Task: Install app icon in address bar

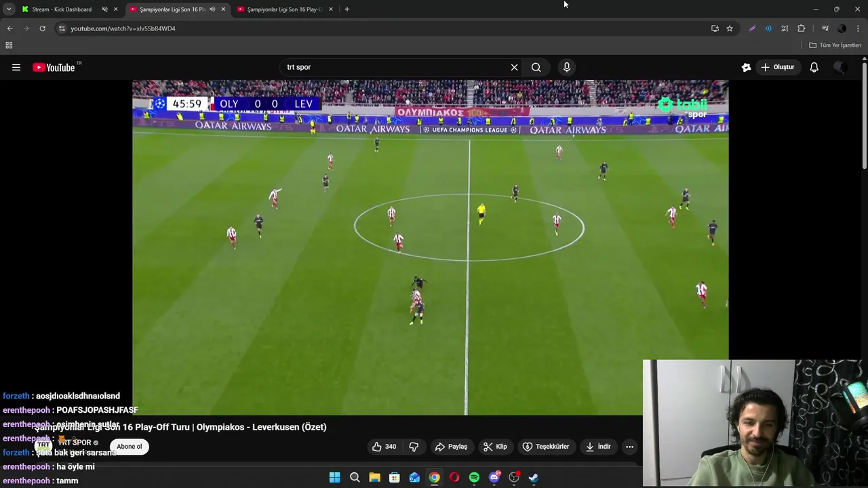Action: tap(715, 28)
